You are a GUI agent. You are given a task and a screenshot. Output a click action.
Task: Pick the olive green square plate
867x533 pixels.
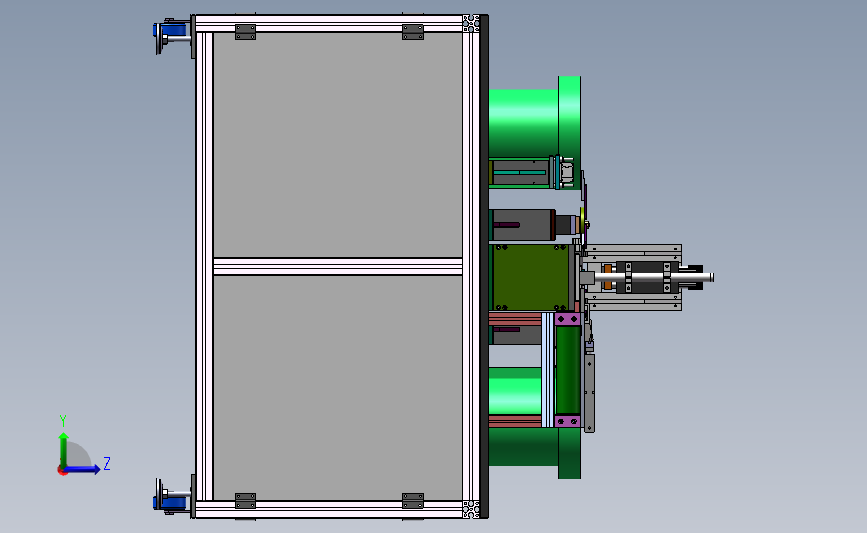tap(531, 278)
